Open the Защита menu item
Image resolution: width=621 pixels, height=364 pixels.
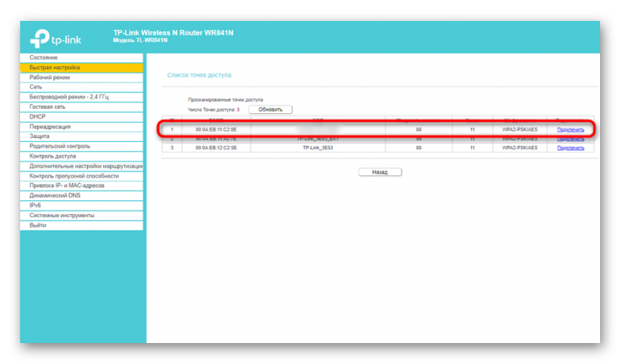tap(82, 137)
